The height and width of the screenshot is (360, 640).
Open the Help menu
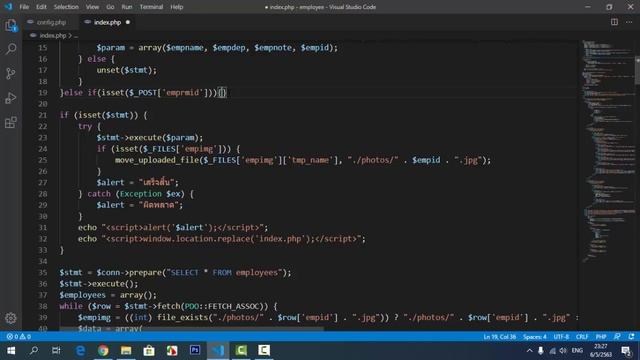point(177,7)
